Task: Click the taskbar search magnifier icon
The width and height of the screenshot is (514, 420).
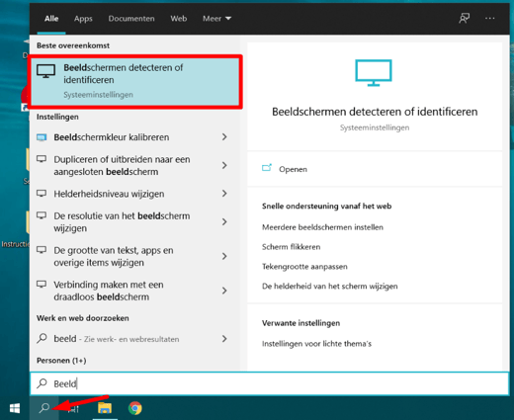Action: 44,408
